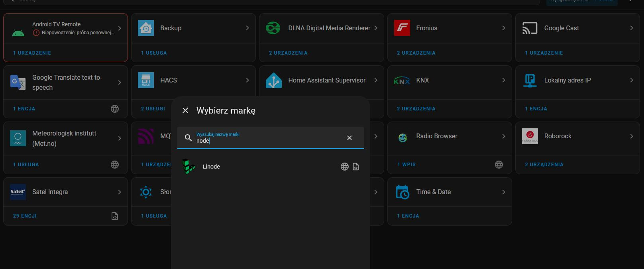Select Linode from brand search results
The image size is (644, 269).
pos(270,167)
